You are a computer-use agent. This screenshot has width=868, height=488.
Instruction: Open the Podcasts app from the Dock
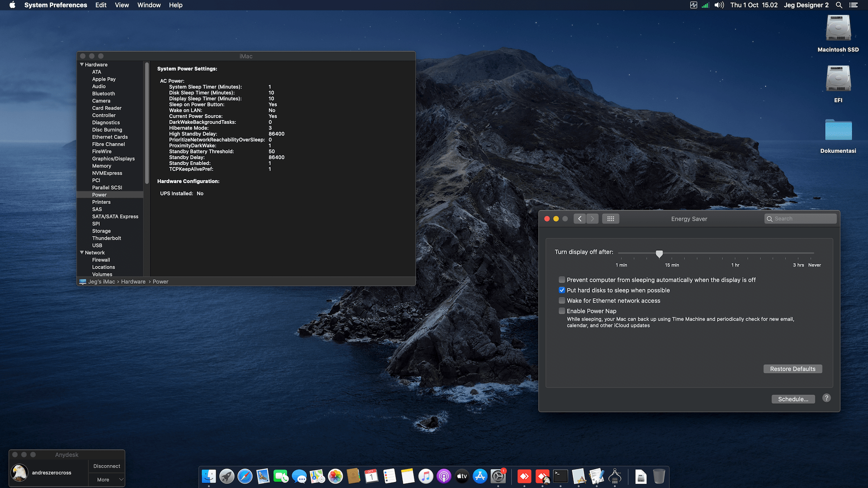click(x=443, y=476)
